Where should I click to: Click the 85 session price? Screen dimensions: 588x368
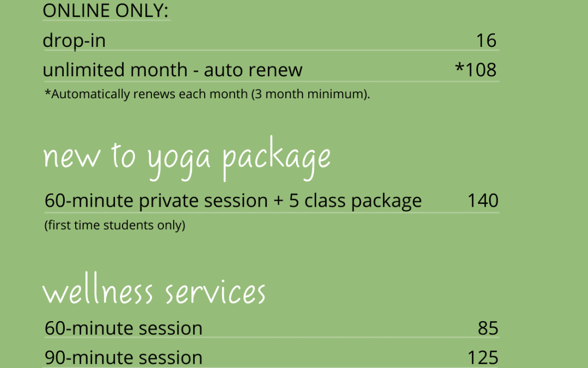(x=488, y=328)
